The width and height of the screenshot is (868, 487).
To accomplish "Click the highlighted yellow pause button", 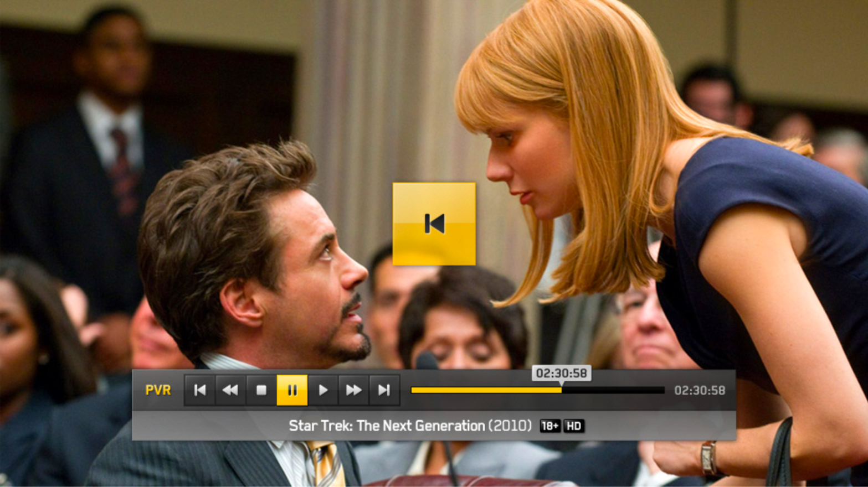I will click(x=292, y=390).
